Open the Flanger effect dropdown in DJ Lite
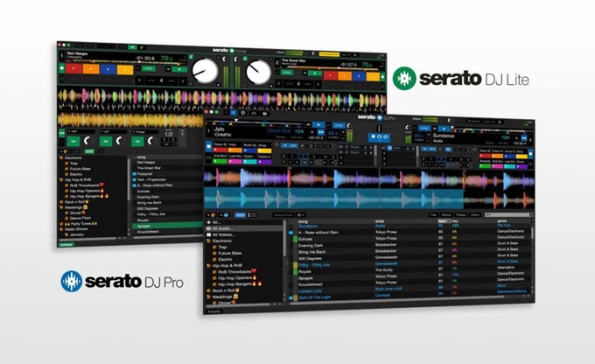This screenshot has height=364, width=595. (145, 132)
